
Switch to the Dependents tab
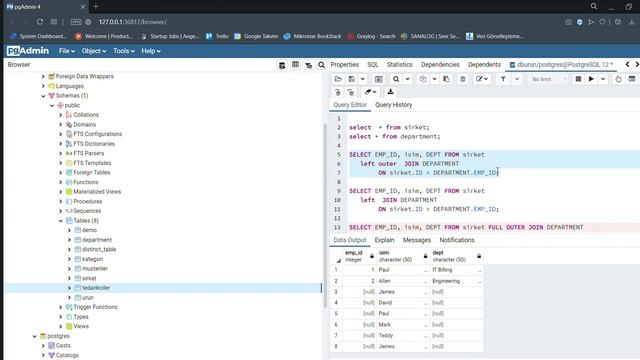484,64
